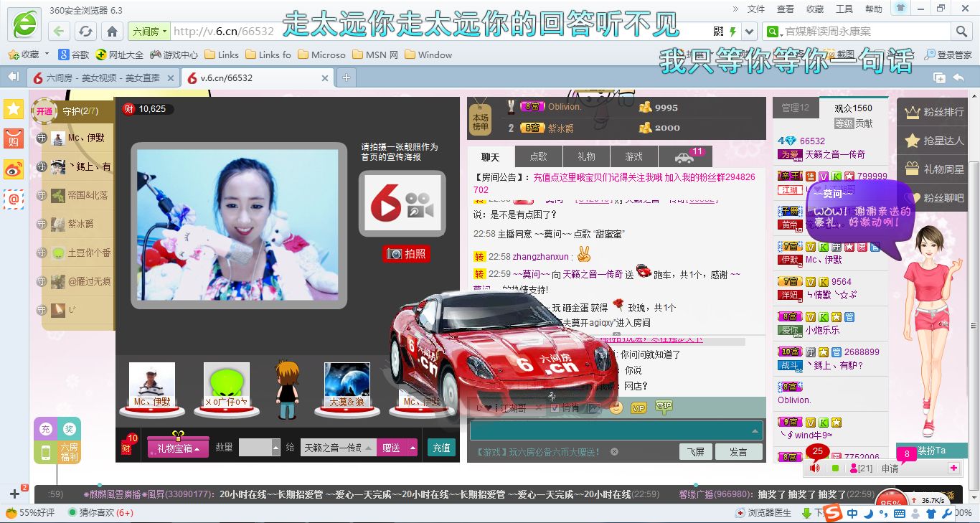Image resolution: width=980 pixels, height=523 pixels.
Task: Expand the browser menu double chevron
Action: pyautogui.click(x=735, y=9)
